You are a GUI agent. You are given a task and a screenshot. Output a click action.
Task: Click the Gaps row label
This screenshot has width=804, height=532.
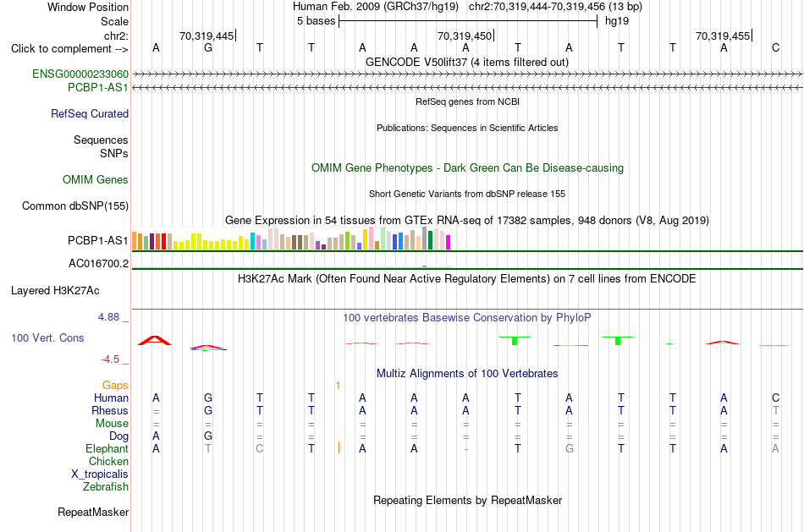(115, 386)
